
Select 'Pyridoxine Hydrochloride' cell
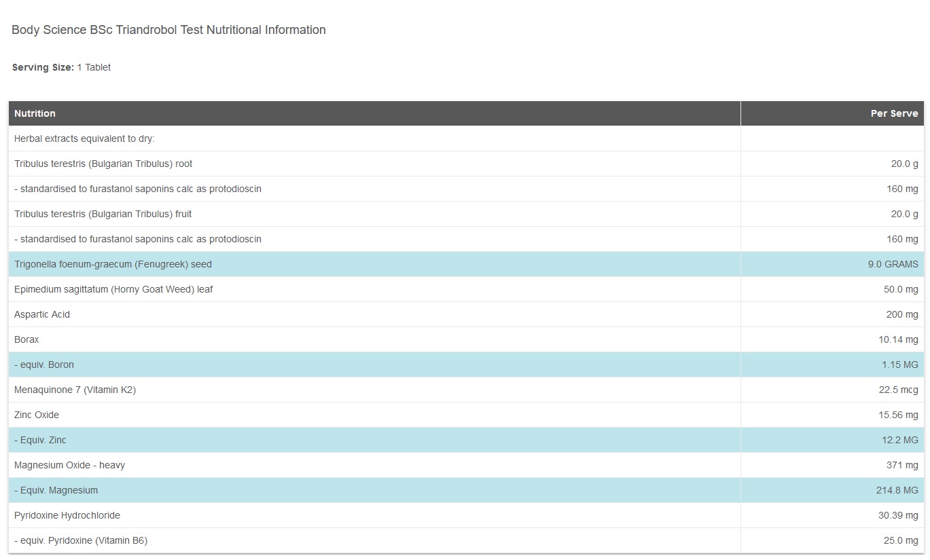[374, 515]
